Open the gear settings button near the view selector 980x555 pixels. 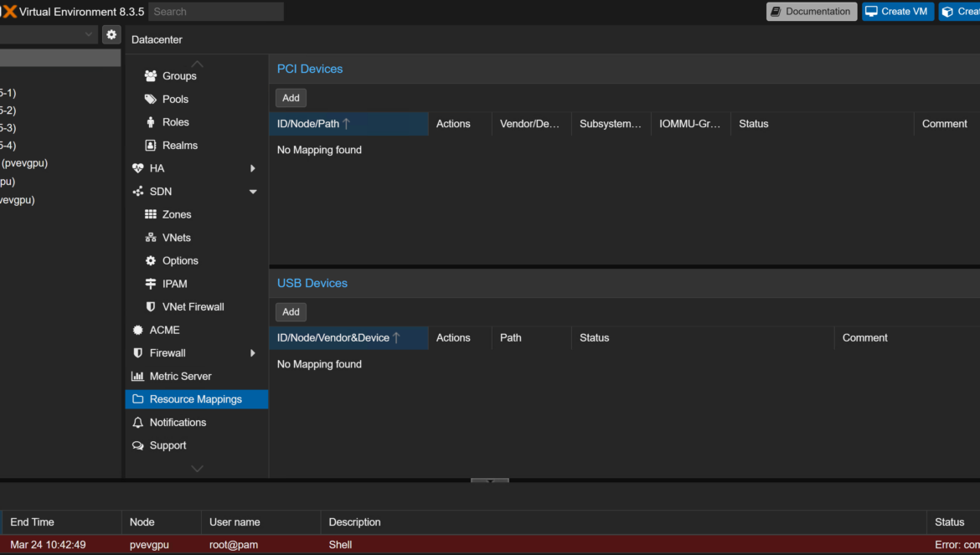[111, 35]
